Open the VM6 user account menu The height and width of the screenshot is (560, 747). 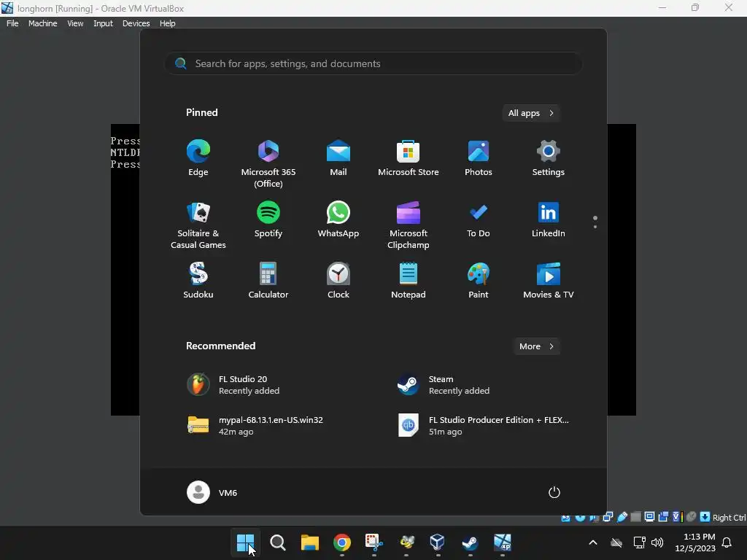212,492
